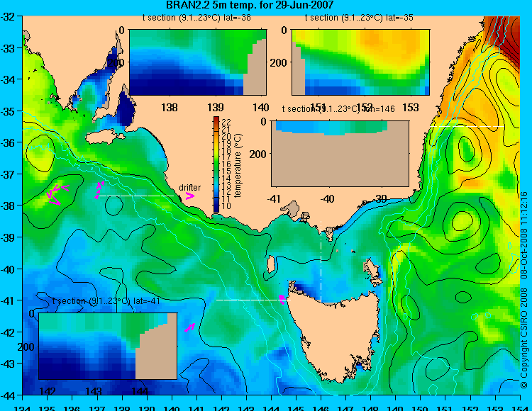Click the "-43" latitude axis label
The width and height of the screenshot is (532, 411).
[8, 364]
